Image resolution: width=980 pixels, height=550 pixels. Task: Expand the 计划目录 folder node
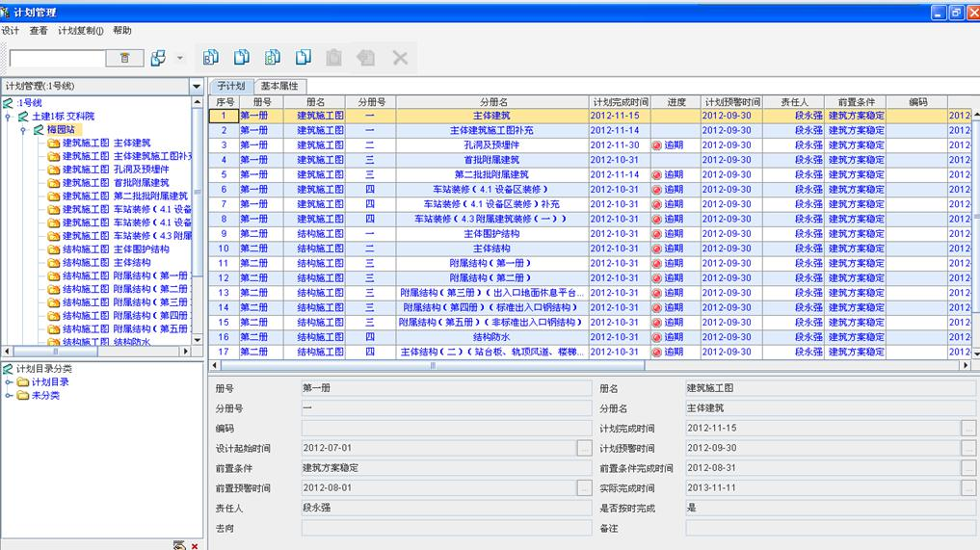click(9, 382)
